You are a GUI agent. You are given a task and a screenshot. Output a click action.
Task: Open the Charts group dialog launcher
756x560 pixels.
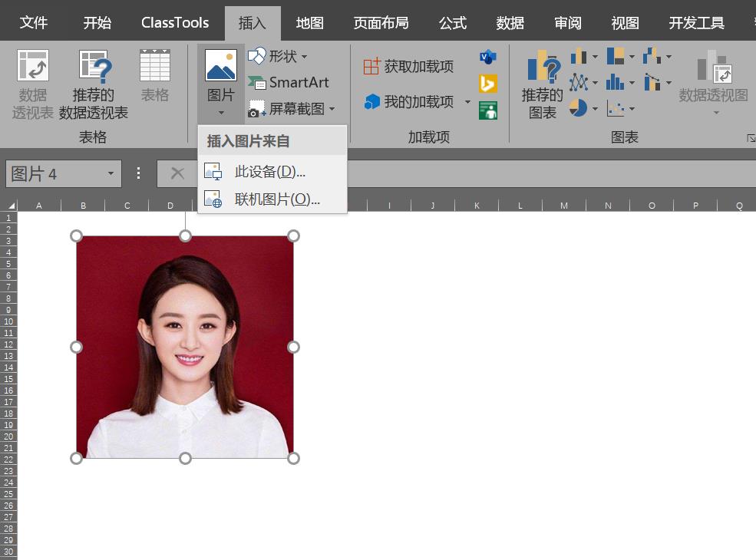point(751,138)
